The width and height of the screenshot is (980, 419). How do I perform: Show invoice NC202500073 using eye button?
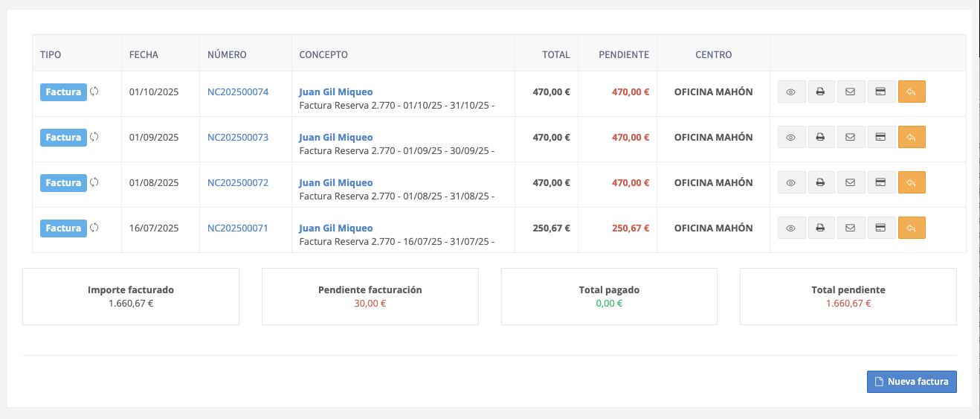pos(791,138)
